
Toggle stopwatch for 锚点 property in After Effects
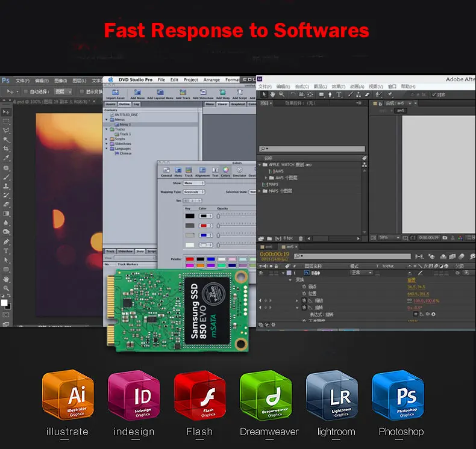click(304, 286)
